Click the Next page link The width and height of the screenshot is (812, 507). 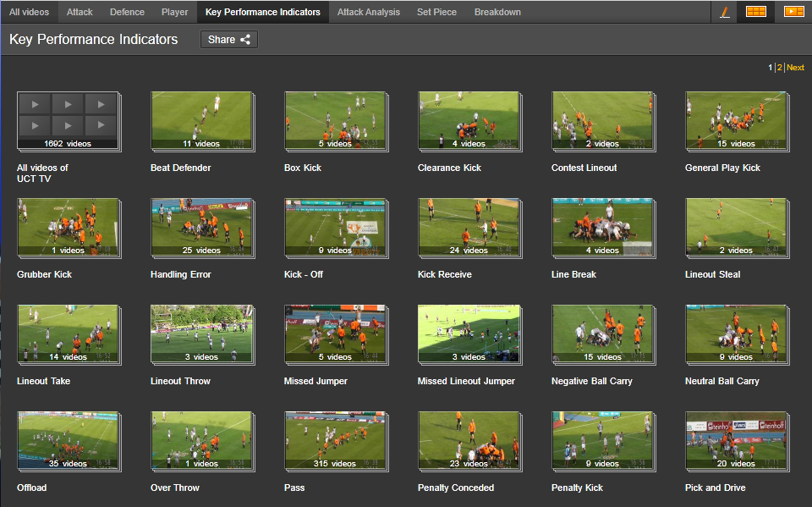(x=795, y=68)
